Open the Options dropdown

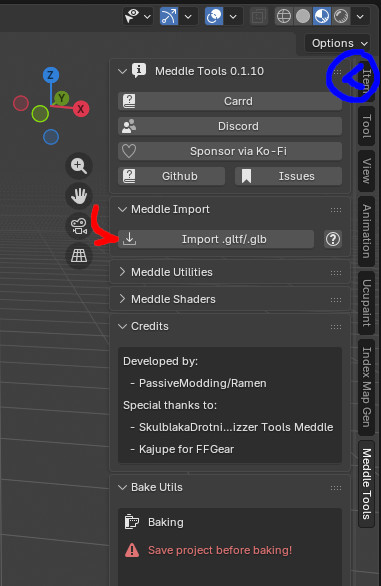(x=337, y=43)
